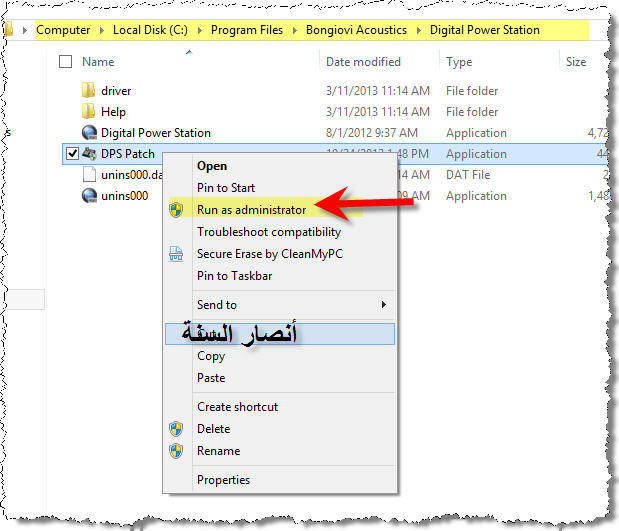The image size is (619, 531).
Task: Click the DPS Patch application icon
Action: [90, 154]
